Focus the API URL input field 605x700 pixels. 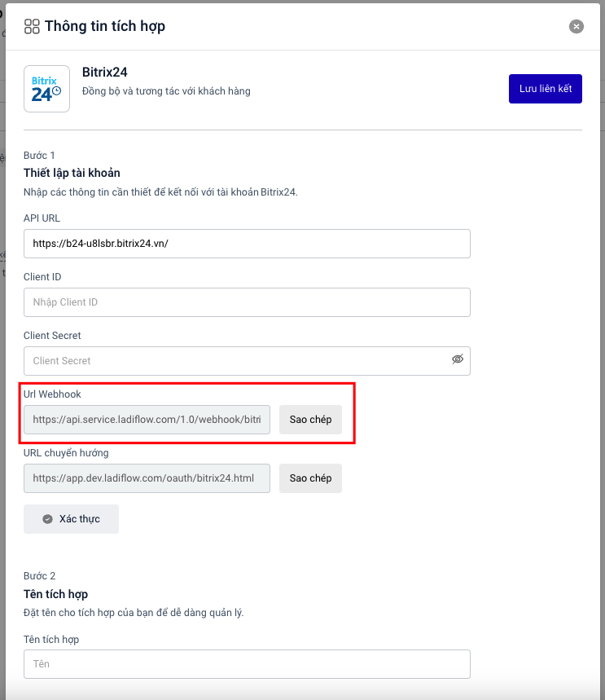click(x=247, y=244)
